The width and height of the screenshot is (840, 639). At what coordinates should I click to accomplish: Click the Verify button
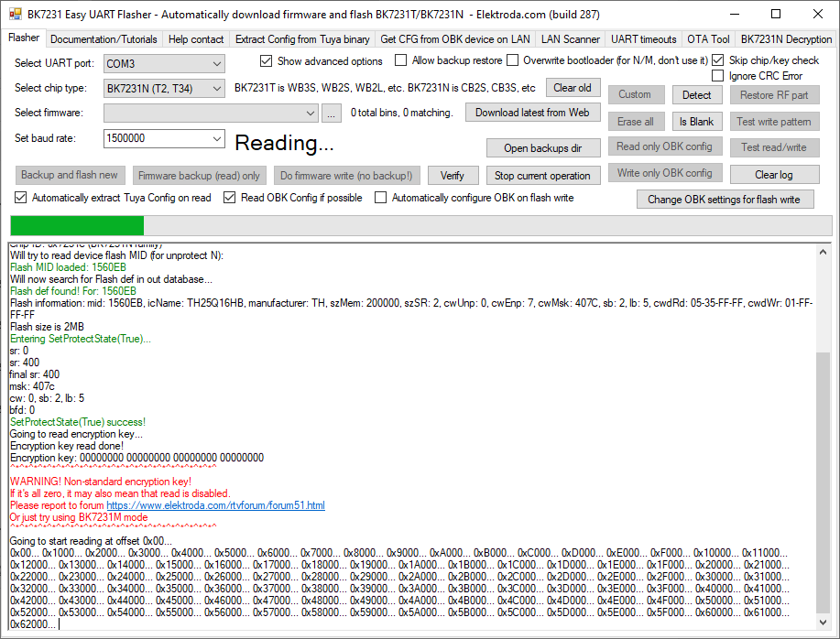(x=453, y=176)
